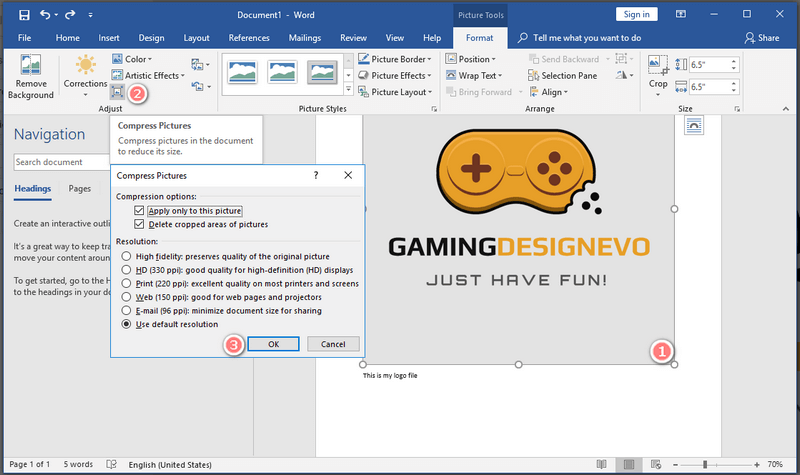Uncheck Delete cropped areas of pictures

[139, 224]
